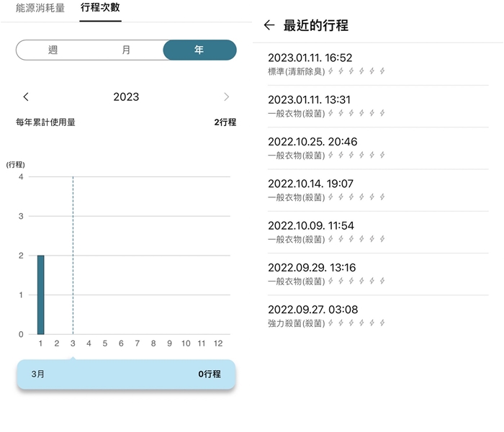This screenshot has width=504, height=432.
Task: Switch to 能源消耗量 tab
Action: coord(40,9)
